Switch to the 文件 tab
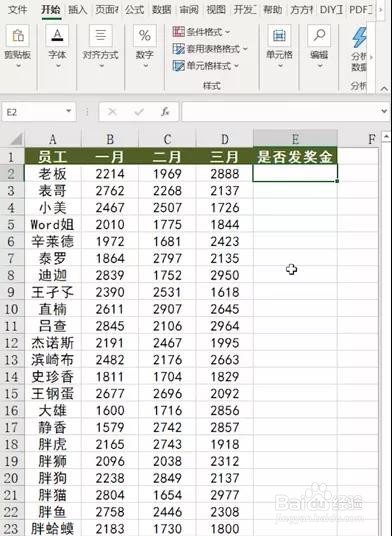The image size is (392, 536). click(x=17, y=10)
